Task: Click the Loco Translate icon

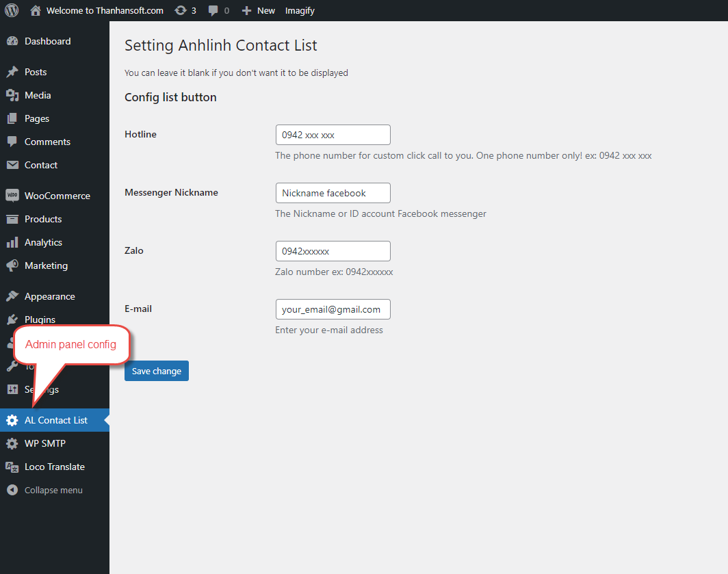Action: coord(12,467)
